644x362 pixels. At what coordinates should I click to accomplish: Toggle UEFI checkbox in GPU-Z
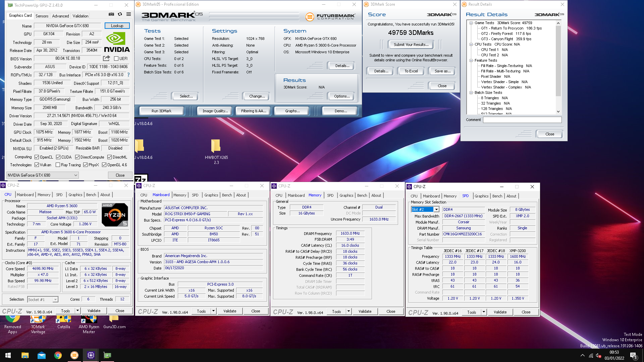116,59
